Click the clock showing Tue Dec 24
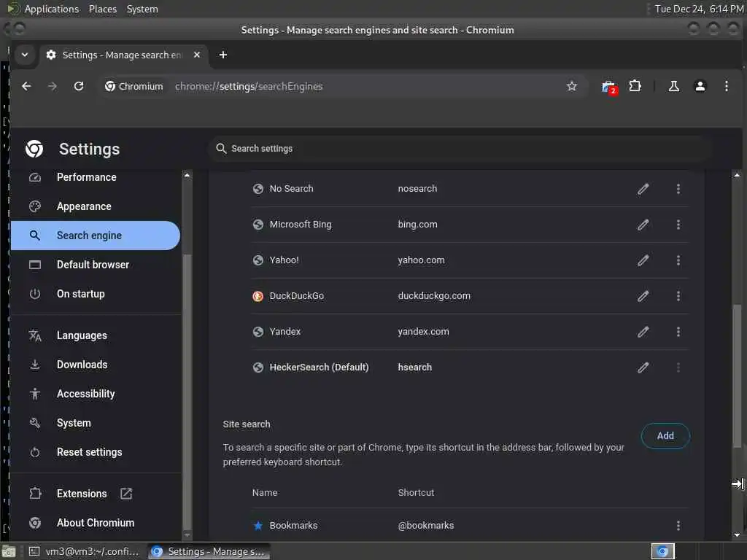 click(698, 9)
